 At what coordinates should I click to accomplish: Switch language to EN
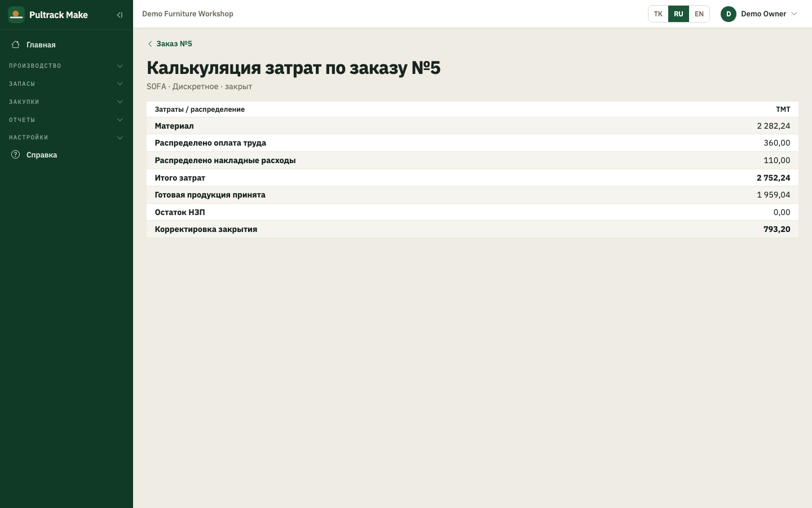[699, 14]
